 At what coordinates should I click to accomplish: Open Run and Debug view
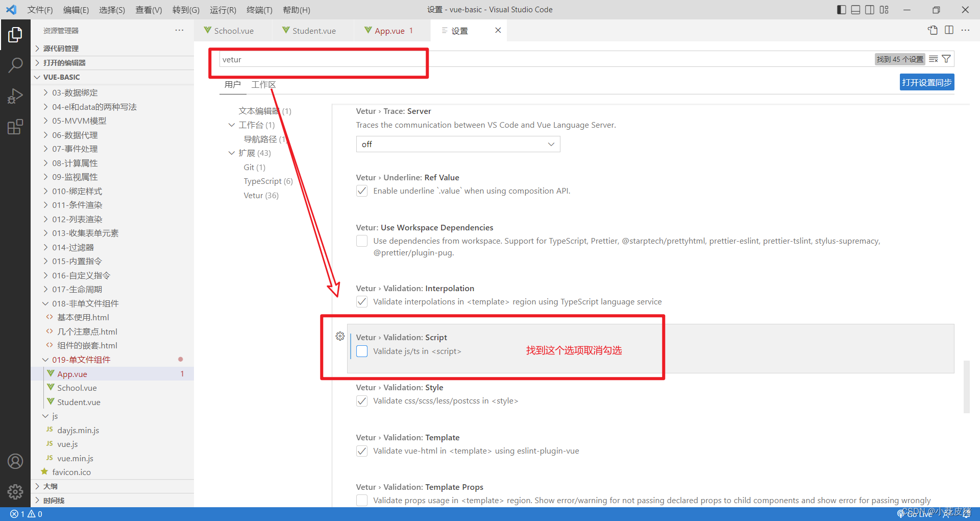point(15,96)
